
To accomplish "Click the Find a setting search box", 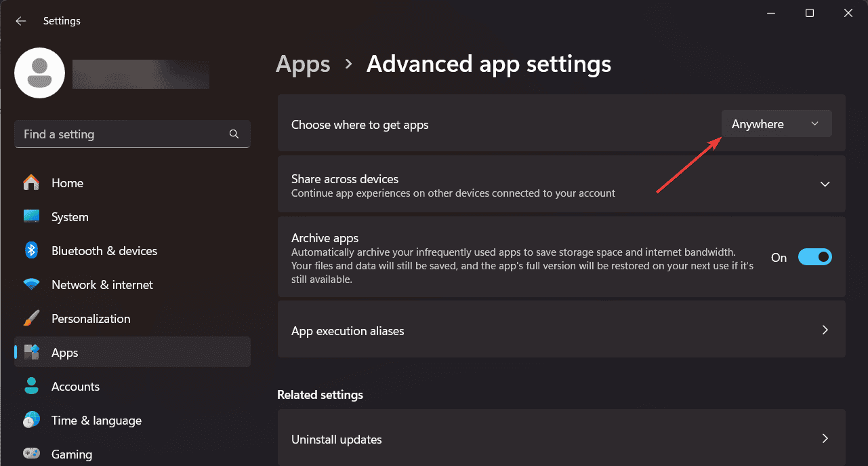I will 122,134.
